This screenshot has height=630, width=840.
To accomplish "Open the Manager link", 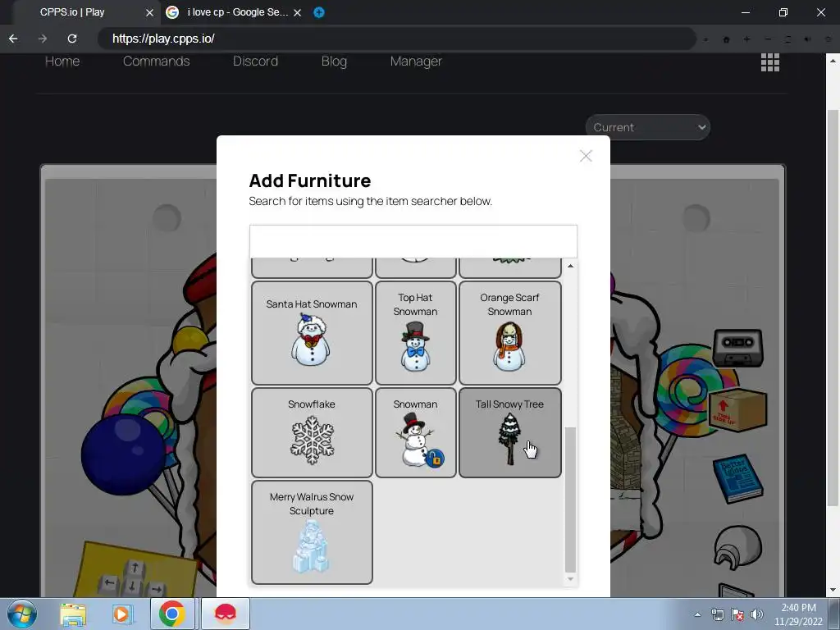I will click(416, 61).
